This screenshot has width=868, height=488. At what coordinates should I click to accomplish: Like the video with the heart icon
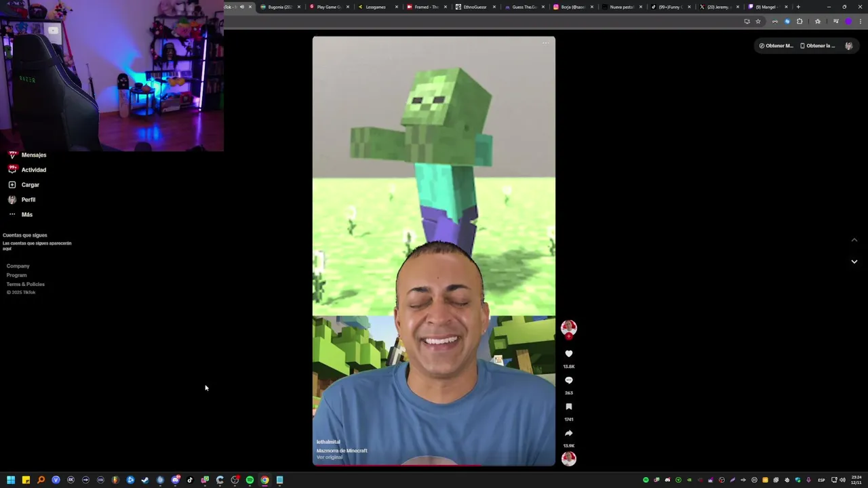pos(569,354)
